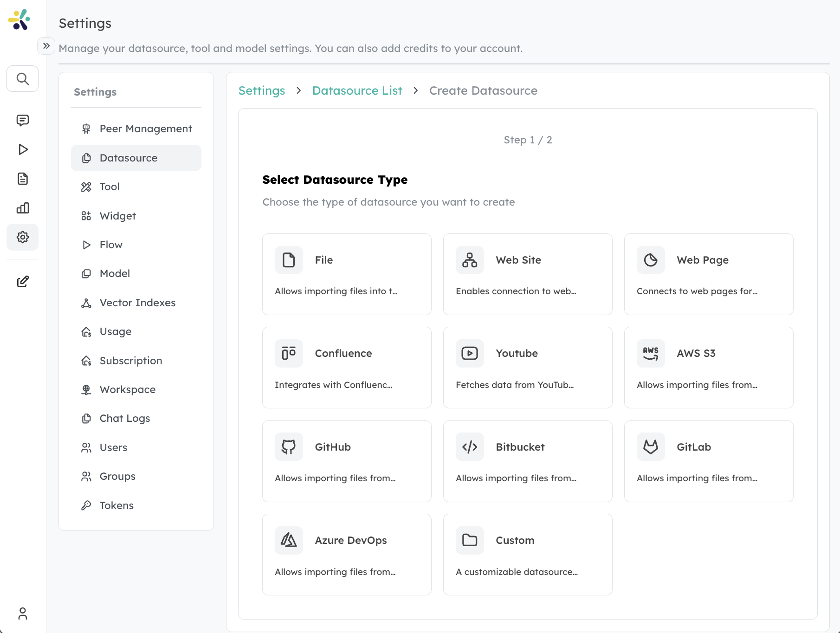Click the Settings breadcrumb link

click(262, 90)
